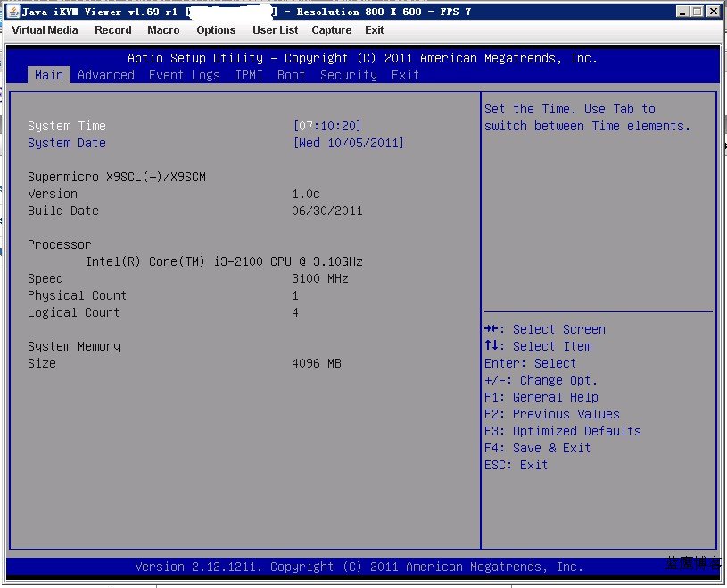The image size is (727, 588).
Task: Open the Macro menu
Action: [163, 30]
